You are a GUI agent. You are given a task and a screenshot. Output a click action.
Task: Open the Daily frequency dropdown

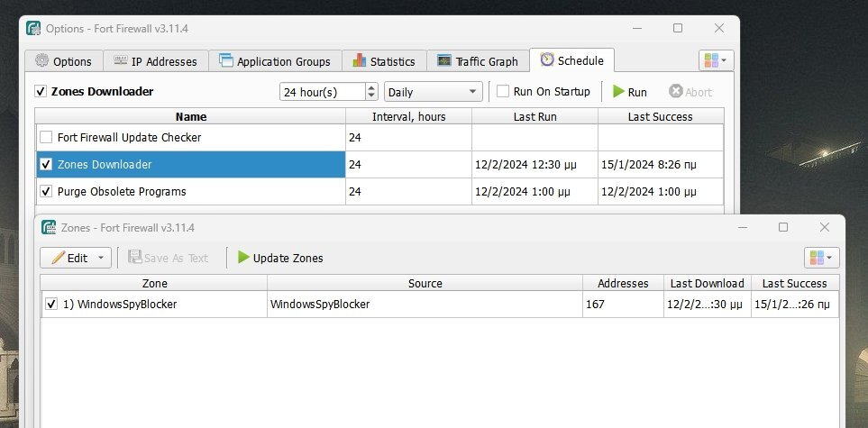433,92
